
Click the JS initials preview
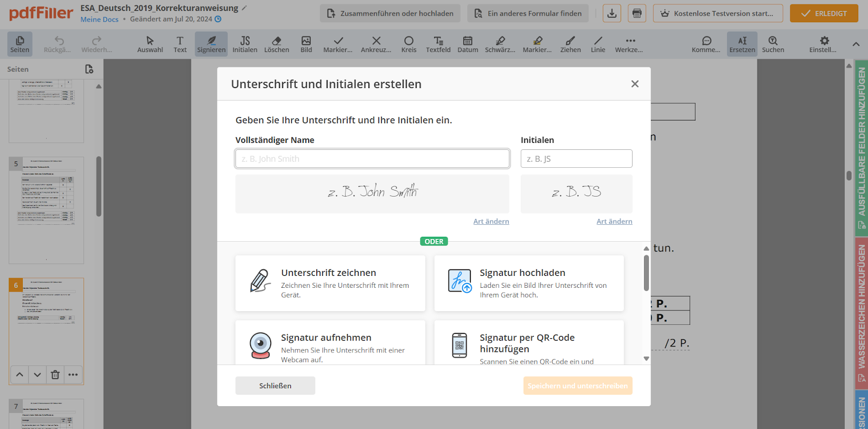coord(576,193)
